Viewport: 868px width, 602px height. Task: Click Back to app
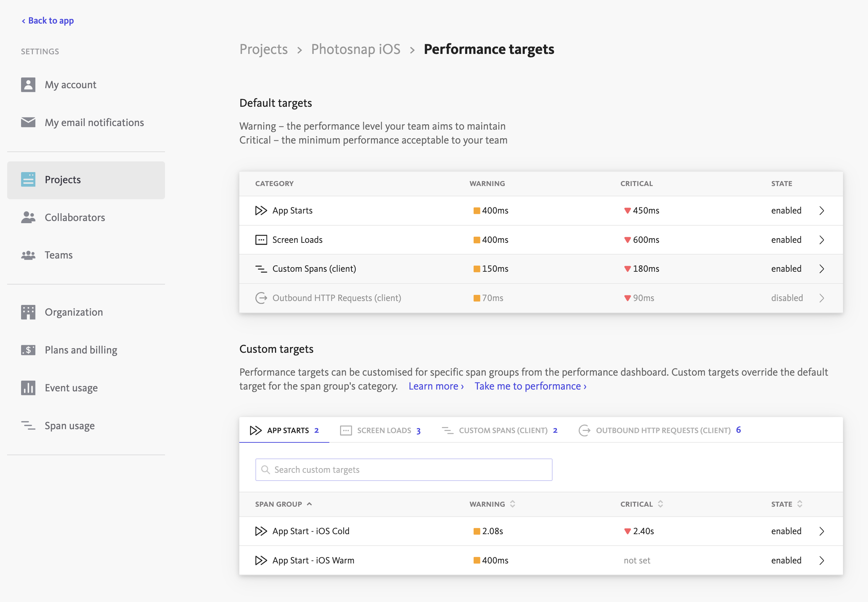click(48, 20)
